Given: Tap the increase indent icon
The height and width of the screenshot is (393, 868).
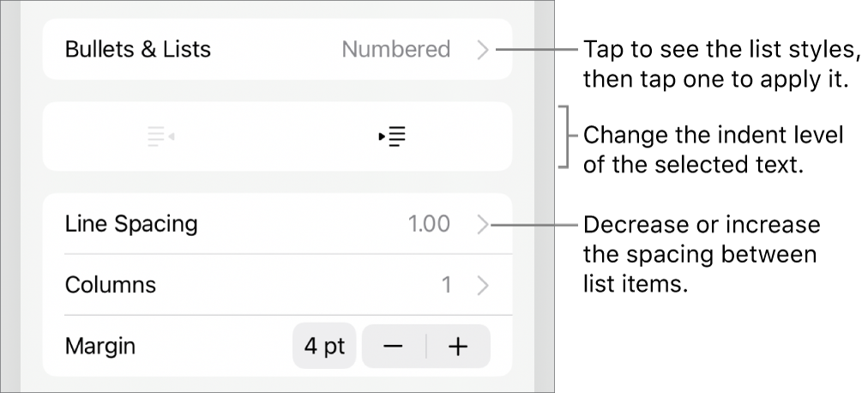Looking at the screenshot, I should pyautogui.click(x=392, y=136).
